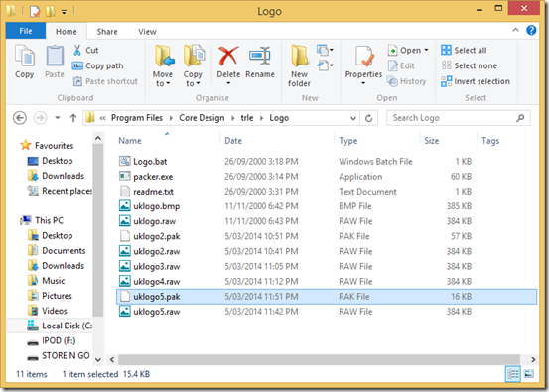Expand the address bar history dropdown
This screenshot has width=549, height=392.
pos(353,118)
